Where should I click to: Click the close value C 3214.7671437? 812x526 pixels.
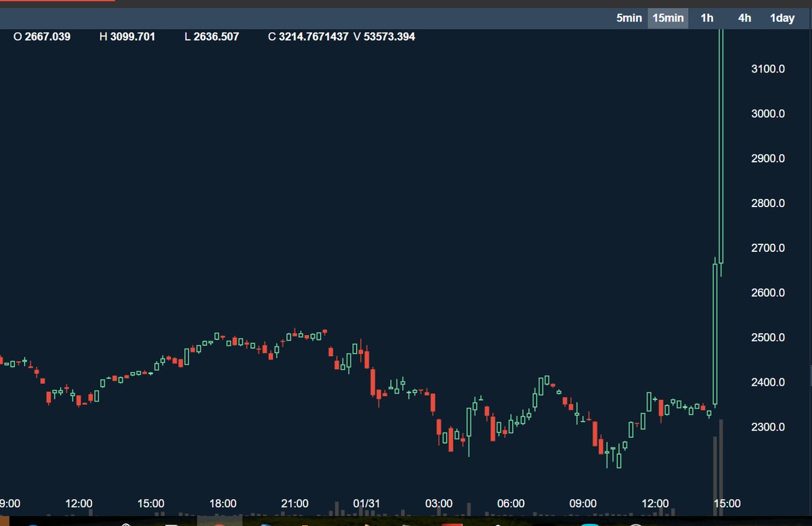pos(308,37)
